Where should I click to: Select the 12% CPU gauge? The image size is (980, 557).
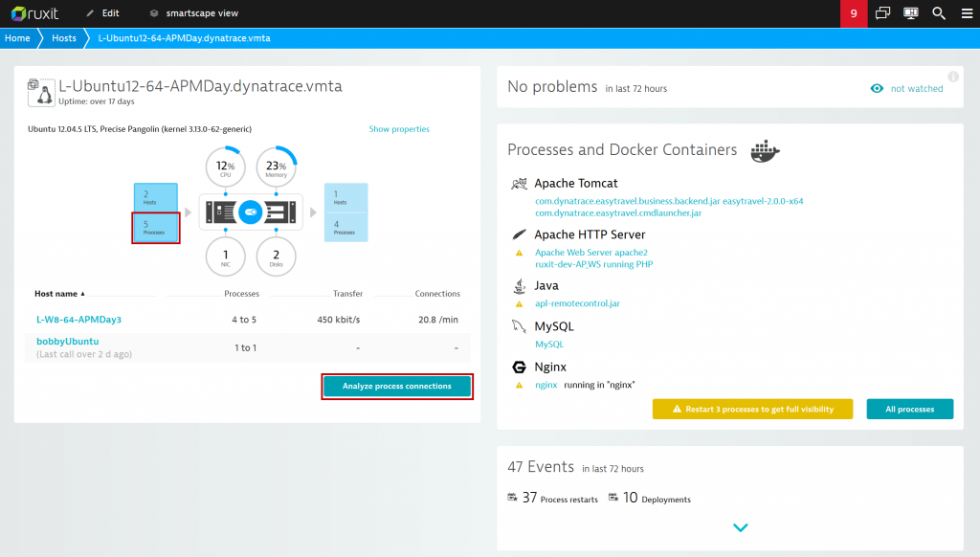click(x=226, y=167)
